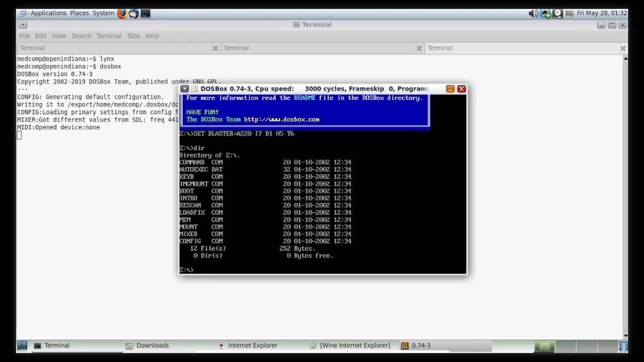Click the Terminal scrollbar down arrow
644x362 pixels.
point(625,335)
